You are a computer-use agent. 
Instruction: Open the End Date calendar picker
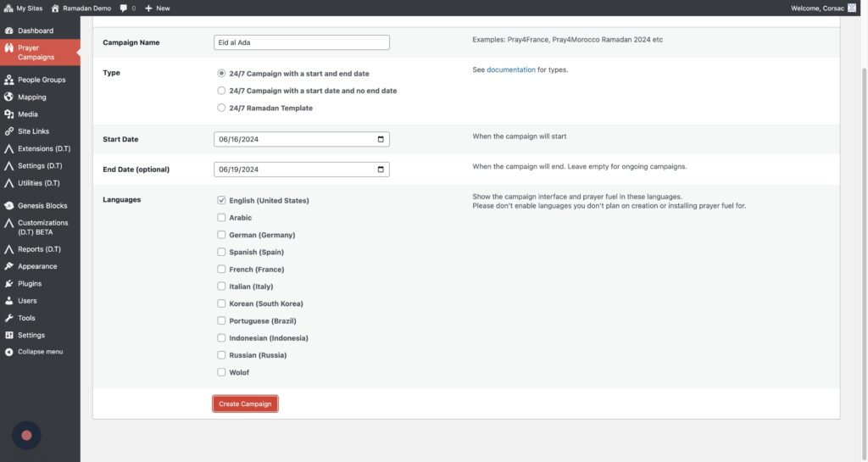point(381,170)
